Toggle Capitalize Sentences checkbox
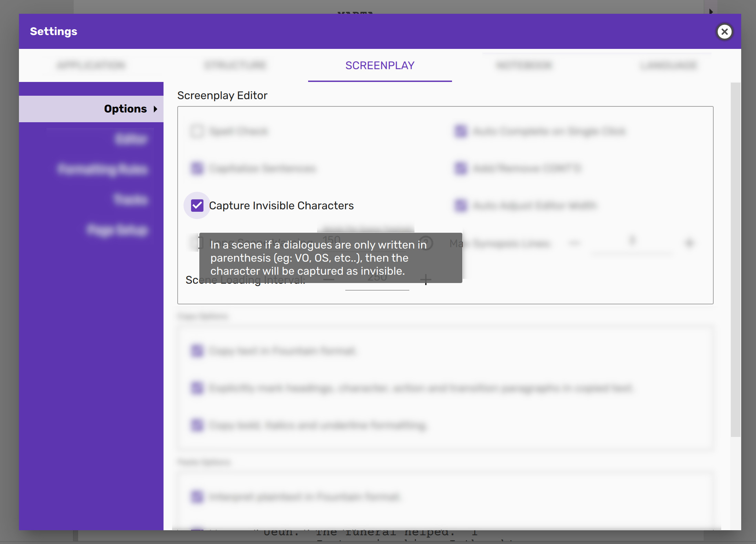The height and width of the screenshot is (544, 756). 197,168
